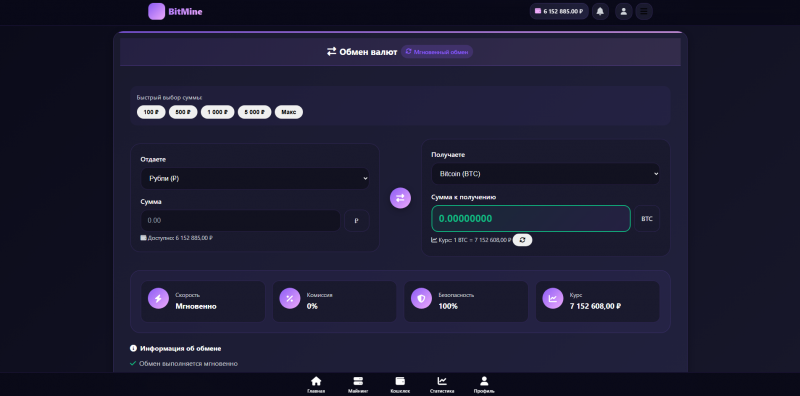Click the Курс: 1 BTC rate text
The width and height of the screenshot is (800, 396).
[471, 240]
